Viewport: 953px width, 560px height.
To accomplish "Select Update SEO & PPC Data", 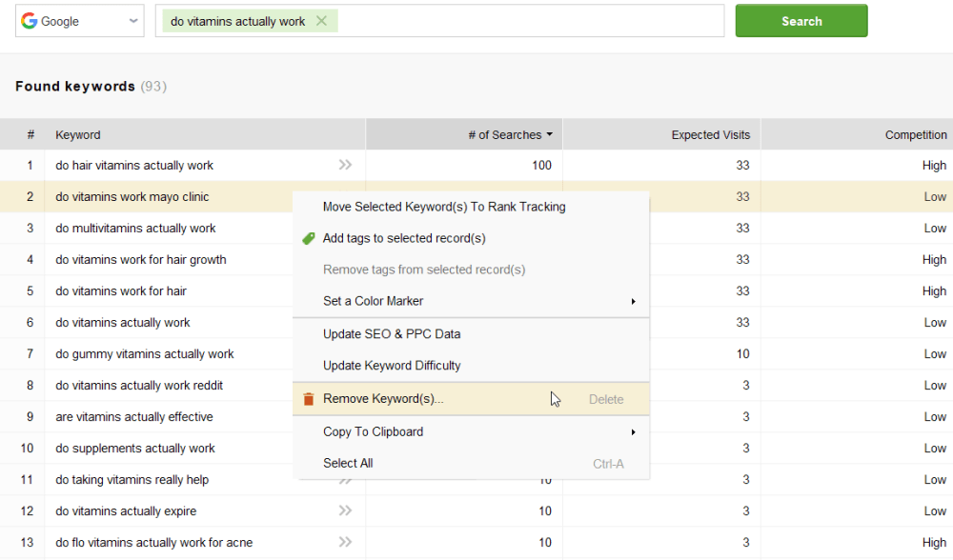I will click(471, 334).
